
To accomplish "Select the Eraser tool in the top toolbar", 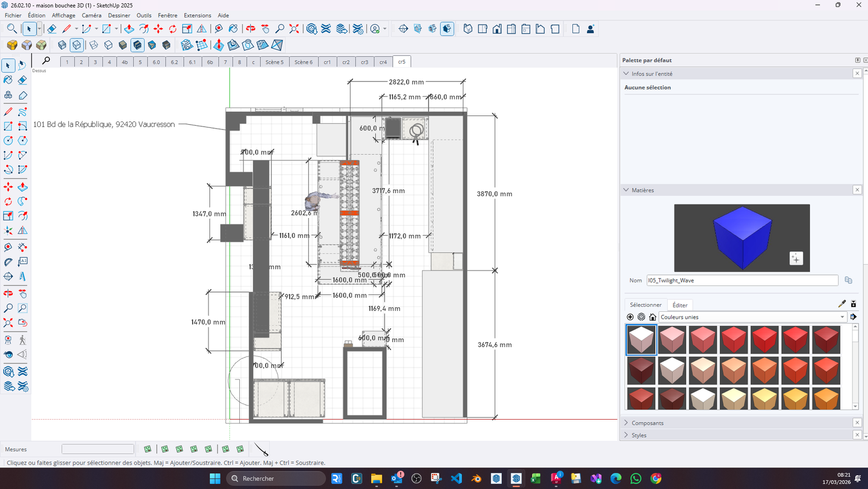I will point(52,29).
